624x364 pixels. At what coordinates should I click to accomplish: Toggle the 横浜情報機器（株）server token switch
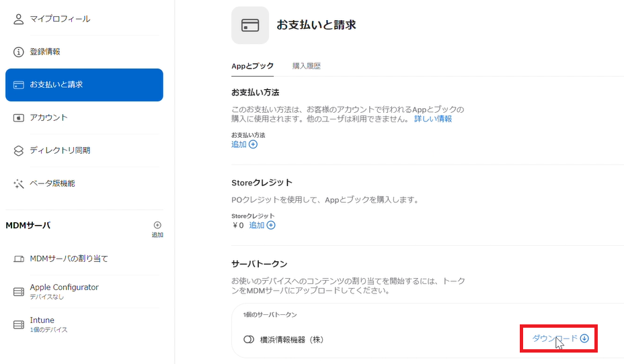(x=249, y=340)
